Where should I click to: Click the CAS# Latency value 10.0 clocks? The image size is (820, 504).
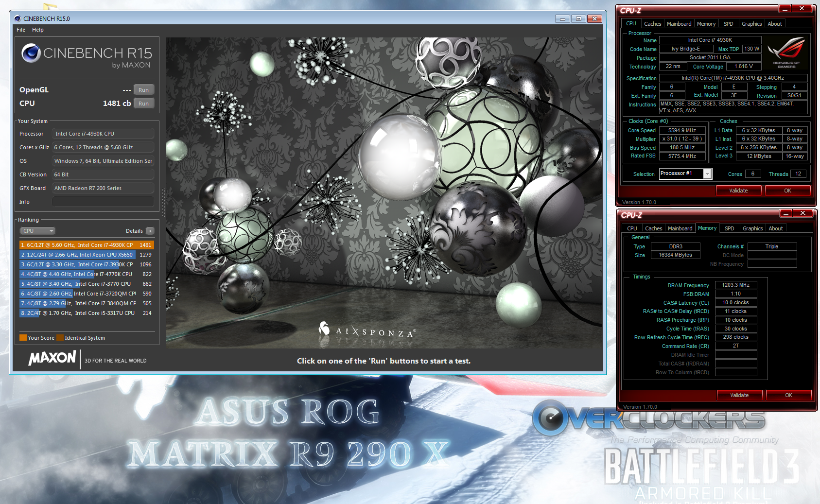pos(736,303)
